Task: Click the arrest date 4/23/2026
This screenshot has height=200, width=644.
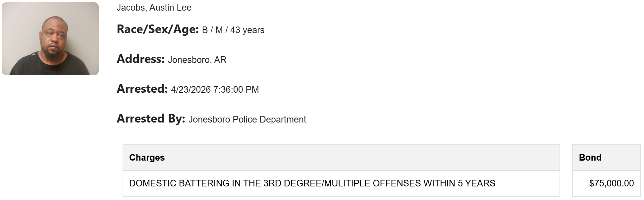Action: pos(191,90)
